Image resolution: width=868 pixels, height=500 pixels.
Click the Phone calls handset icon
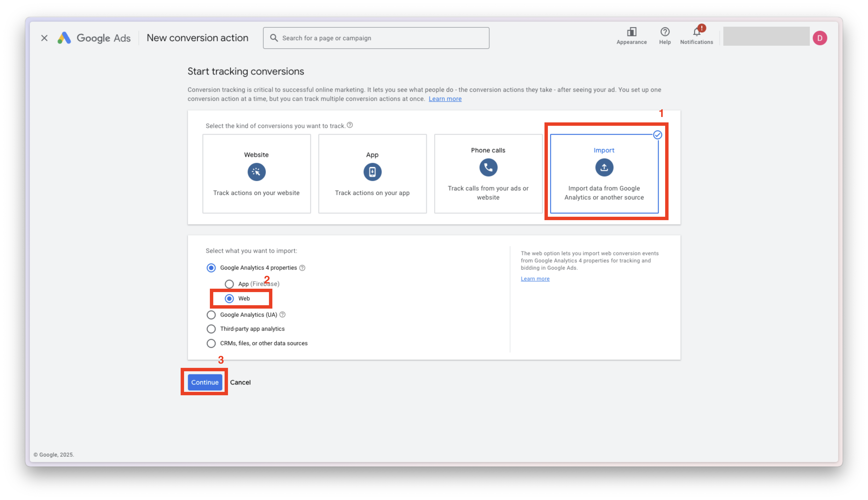point(488,167)
